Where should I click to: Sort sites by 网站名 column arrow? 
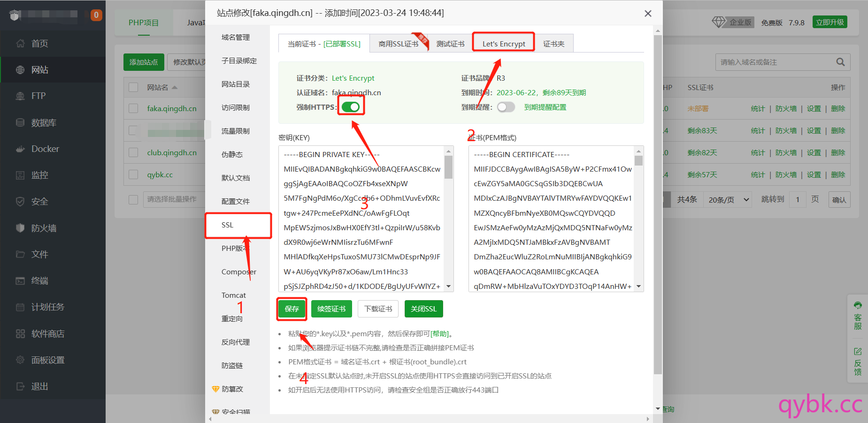[x=175, y=88]
